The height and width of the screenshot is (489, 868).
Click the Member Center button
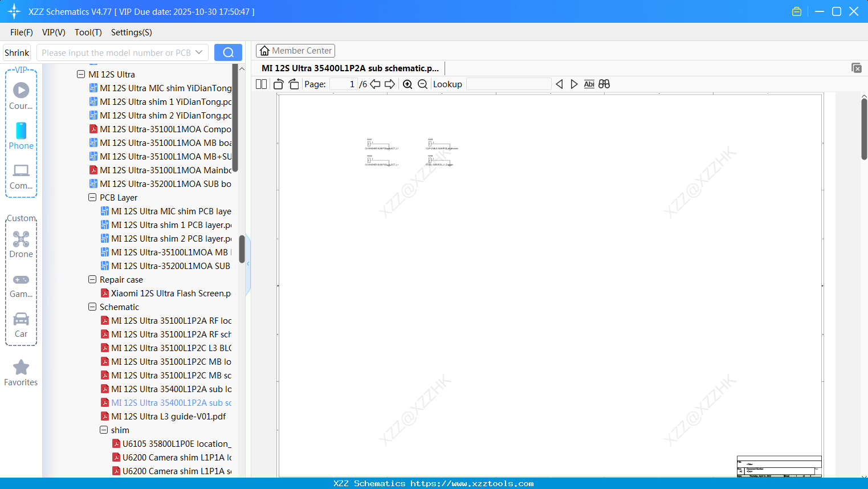point(295,50)
